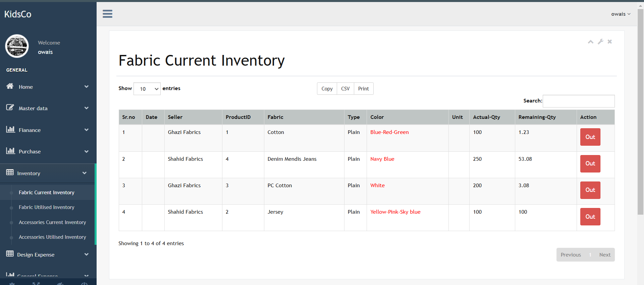Open panel settings wrench icon
This screenshot has width=644, height=285.
pyautogui.click(x=600, y=42)
